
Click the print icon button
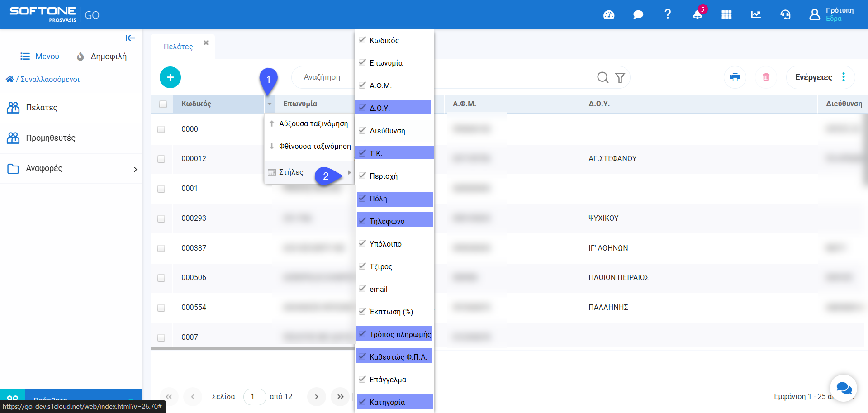tap(735, 77)
